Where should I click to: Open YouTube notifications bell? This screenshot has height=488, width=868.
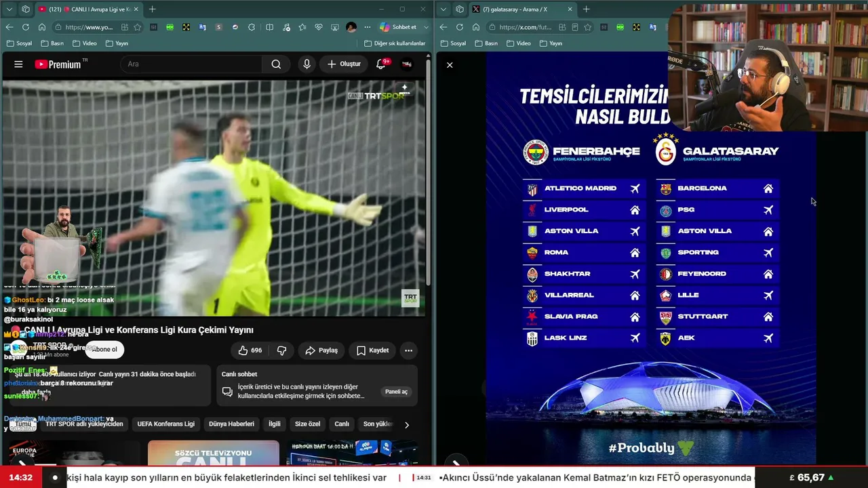[x=381, y=64]
